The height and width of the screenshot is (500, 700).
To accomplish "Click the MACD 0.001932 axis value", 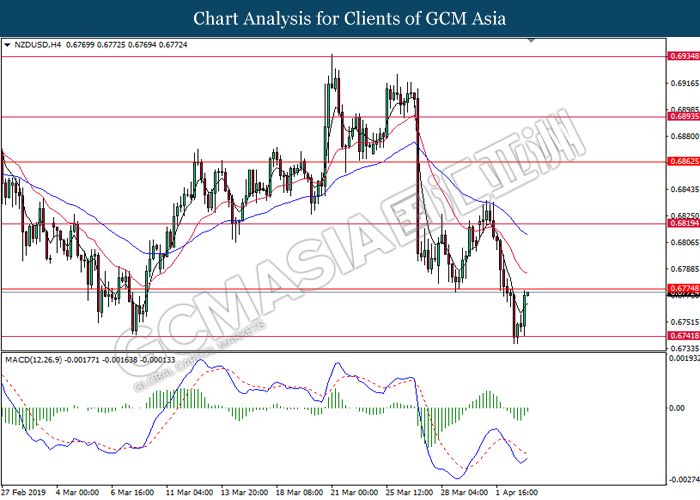I will (684, 358).
